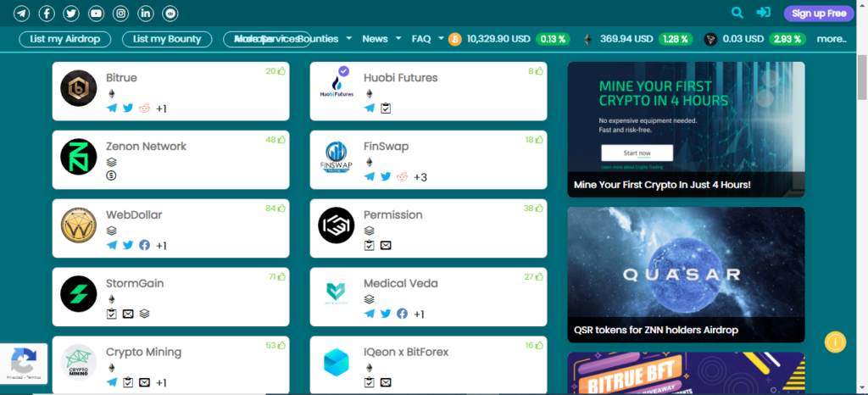Image resolution: width=868 pixels, height=395 pixels.
Task: Open the Instagram icon in top header
Action: pos(120,14)
